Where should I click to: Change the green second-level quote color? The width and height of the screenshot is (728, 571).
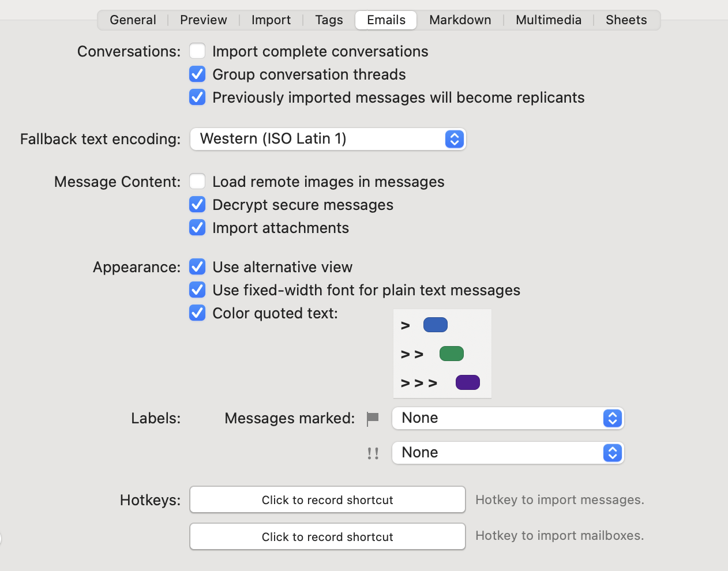pyautogui.click(x=451, y=354)
